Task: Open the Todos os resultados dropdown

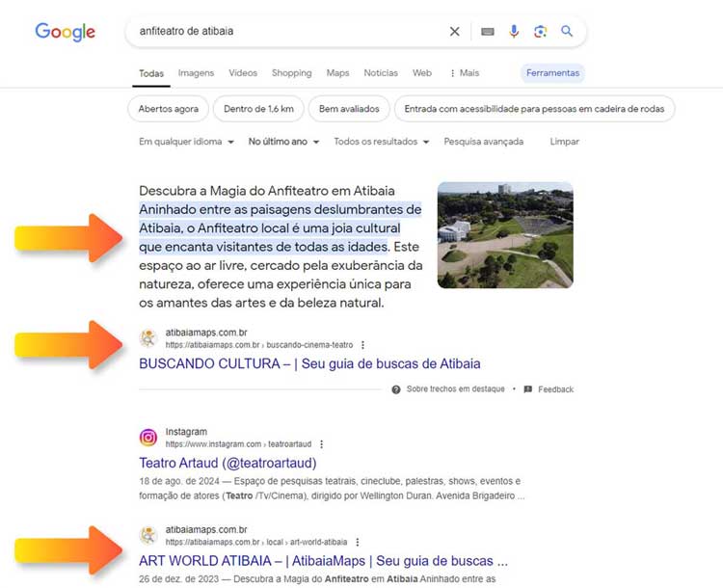Action: pyautogui.click(x=382, y=142)
